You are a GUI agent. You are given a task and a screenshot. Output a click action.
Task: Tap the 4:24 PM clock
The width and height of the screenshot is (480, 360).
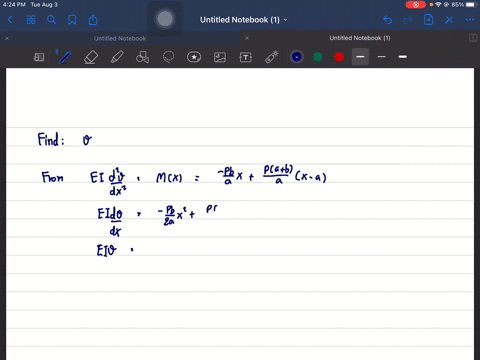coord(14,5)
